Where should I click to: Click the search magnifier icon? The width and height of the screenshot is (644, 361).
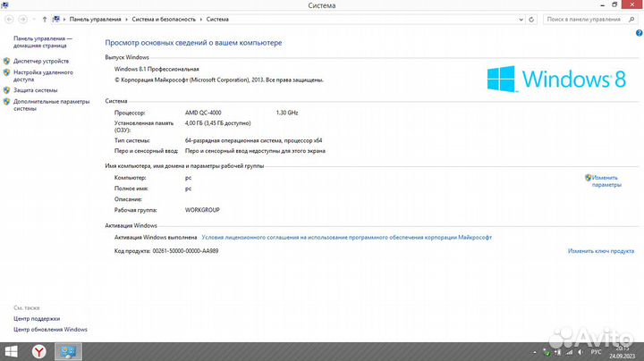click(x=631, y=20)
